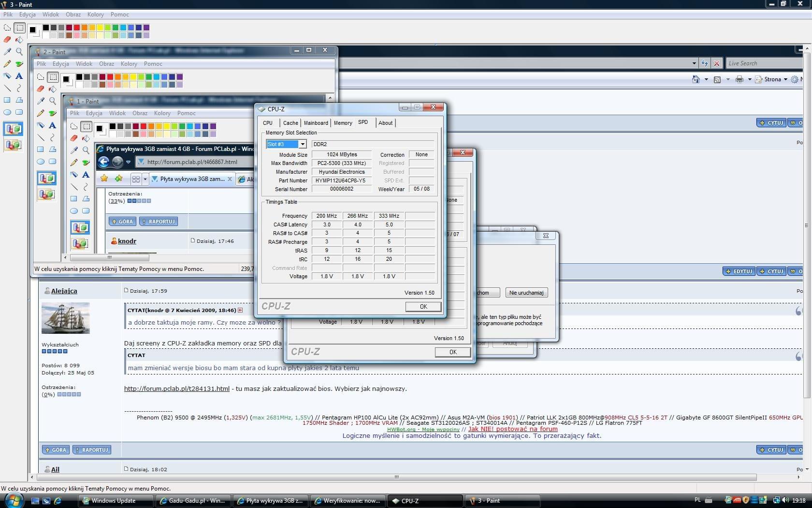The height and width of the screenshot is (508, 812).
Task: Expand the Strona menu dropdown in browser toolbar
Action: click(785, 79)
